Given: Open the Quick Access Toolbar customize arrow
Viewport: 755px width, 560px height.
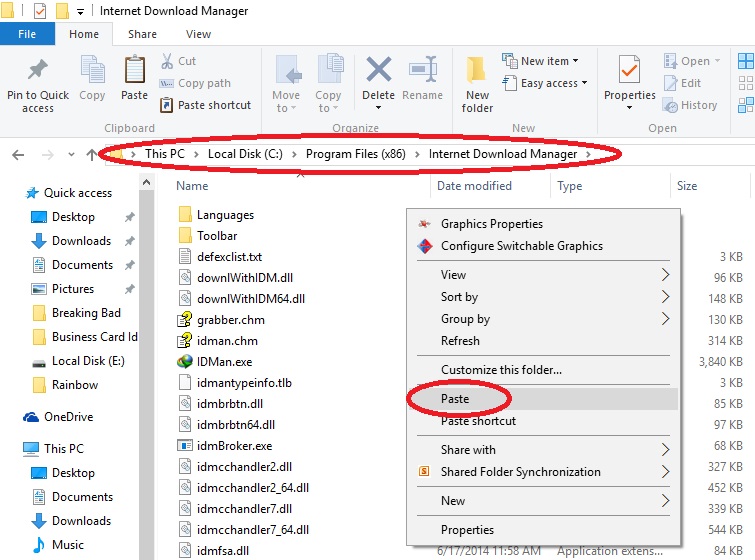Looking at the screenshot, I should coord(80,11).
